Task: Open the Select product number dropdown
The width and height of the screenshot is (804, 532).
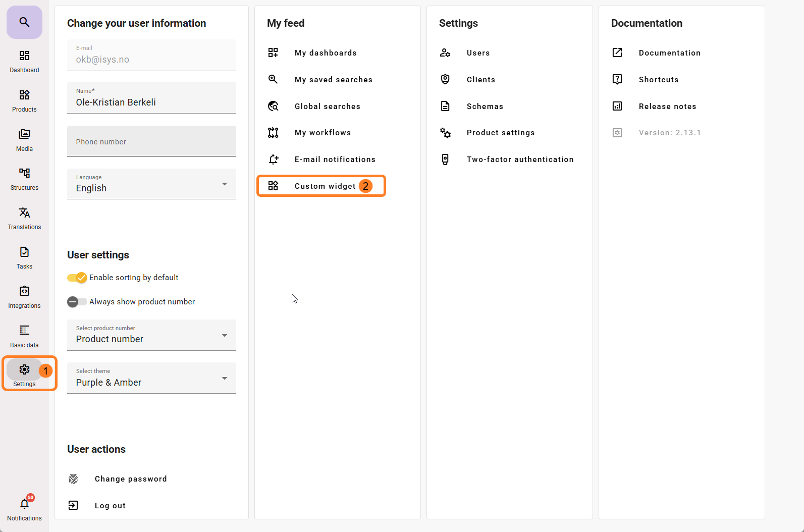Action: pos(151,335)
